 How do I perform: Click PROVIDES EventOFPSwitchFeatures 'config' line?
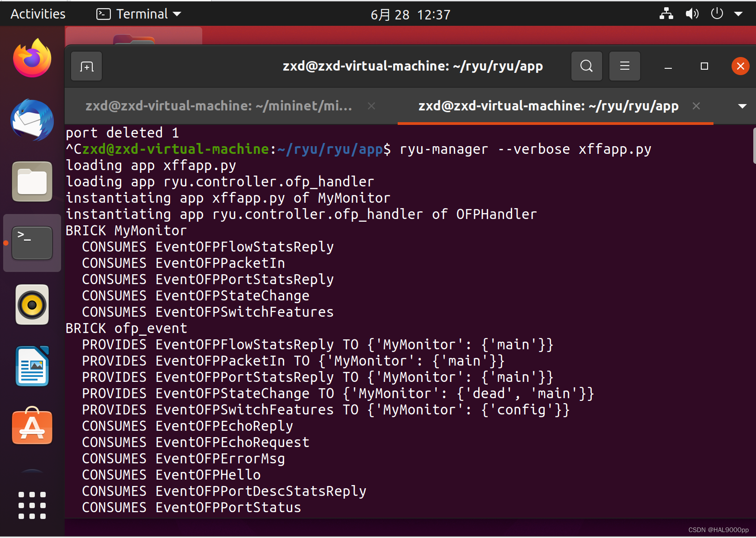pos(326,409)
